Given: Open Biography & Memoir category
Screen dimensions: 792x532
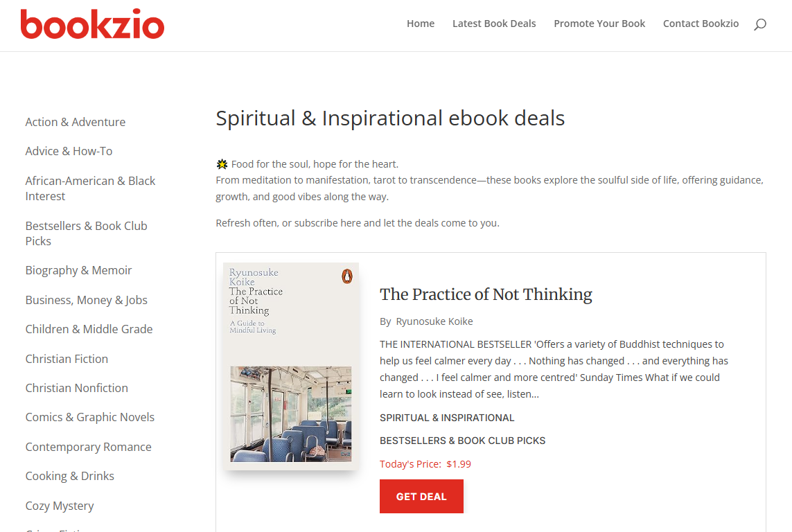Looking at the screenshot, I should (x=78, y=270).
